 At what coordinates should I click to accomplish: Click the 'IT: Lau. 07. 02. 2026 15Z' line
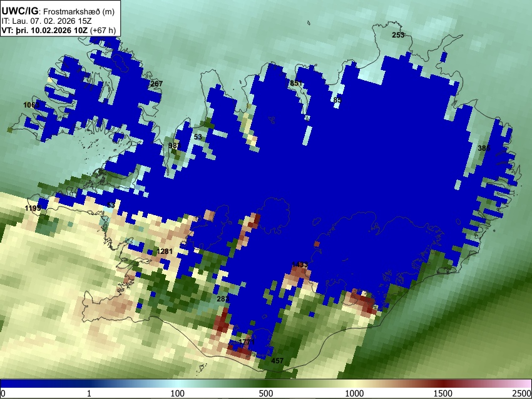[x=46, y=21]
